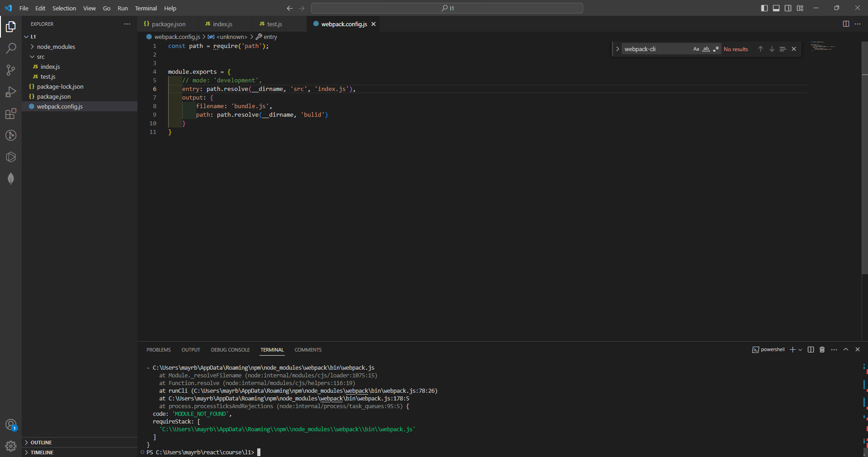Switch to the package.json editor tab

tap(168, 24)
